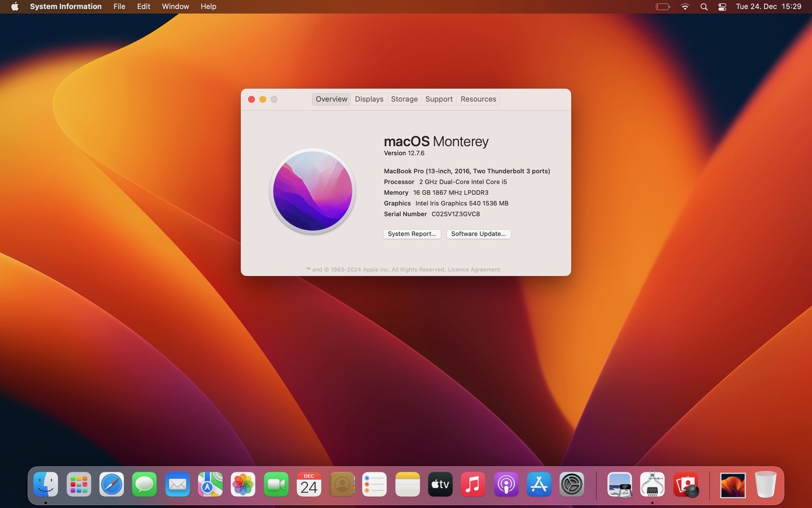Switch to the Displays tab

(369, 99)
